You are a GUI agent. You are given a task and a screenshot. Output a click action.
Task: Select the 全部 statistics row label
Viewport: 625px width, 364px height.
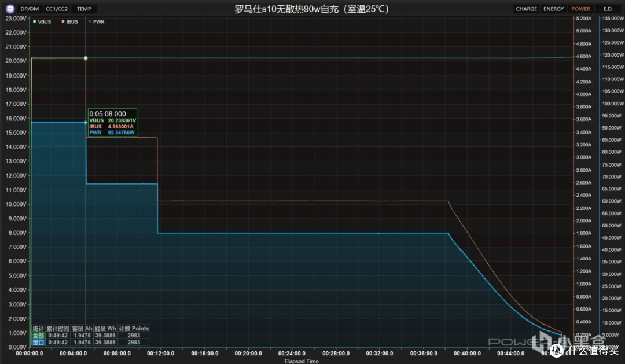click(38, 335)
